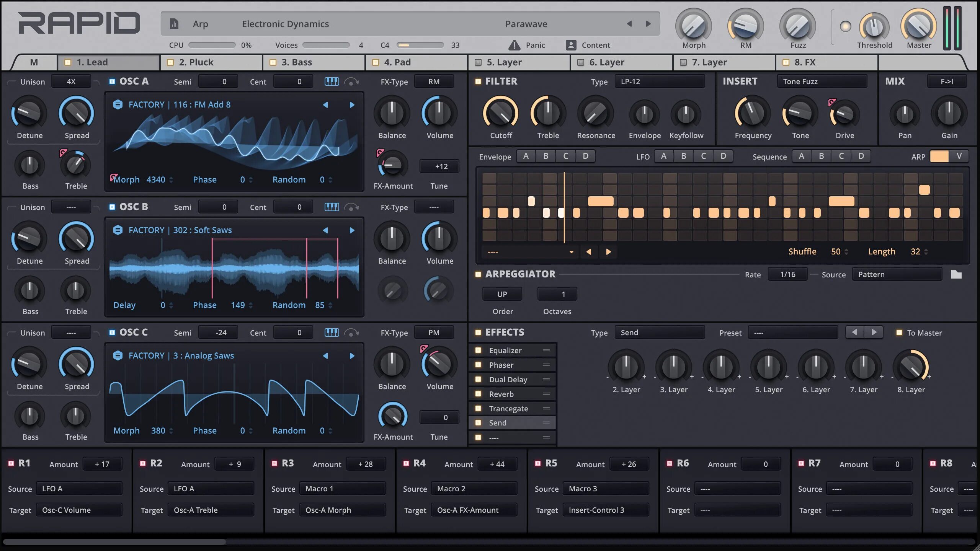Switch to the 2. Pluck layer tab
Screen dimensions: 980x551
[x=211, y=62]
